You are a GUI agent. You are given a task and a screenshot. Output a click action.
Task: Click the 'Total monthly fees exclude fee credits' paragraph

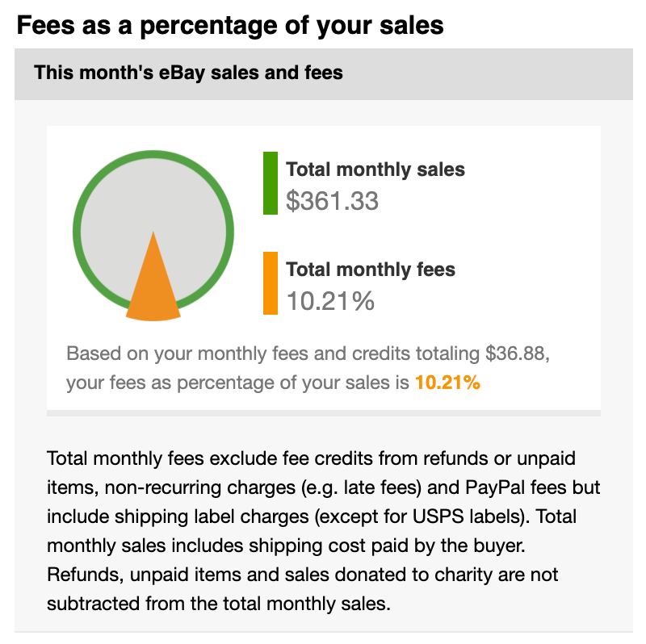coord(324,531)
